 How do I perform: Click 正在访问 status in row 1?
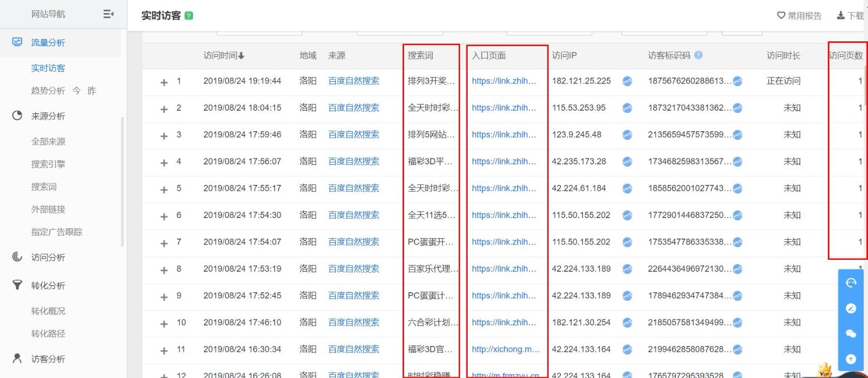click(x=783, y=81)
